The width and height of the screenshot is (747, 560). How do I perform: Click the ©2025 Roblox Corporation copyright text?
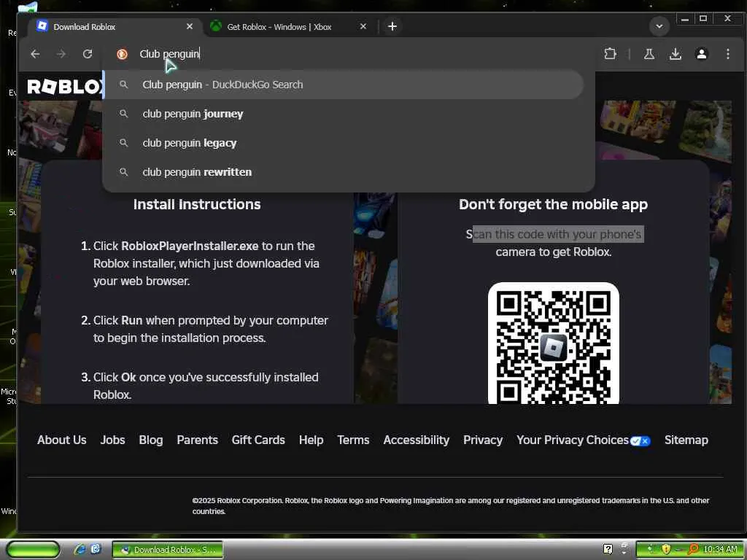click(451, 506)
